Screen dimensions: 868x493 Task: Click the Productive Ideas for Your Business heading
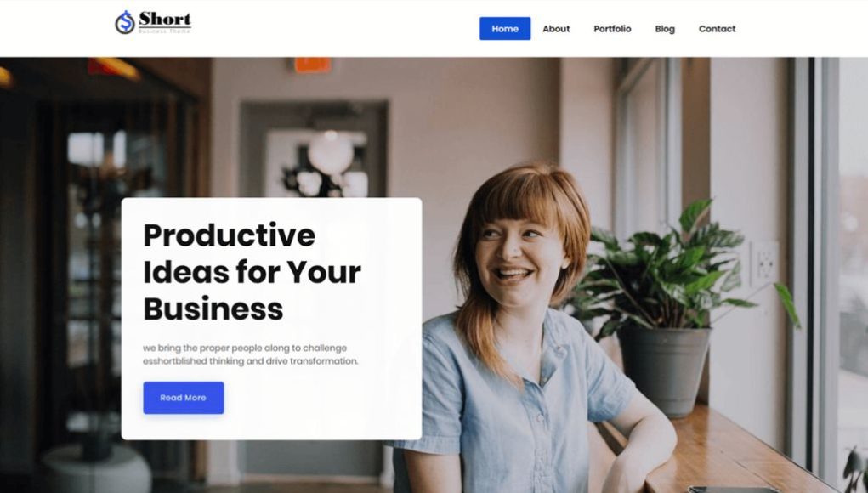tap(252, 272)
